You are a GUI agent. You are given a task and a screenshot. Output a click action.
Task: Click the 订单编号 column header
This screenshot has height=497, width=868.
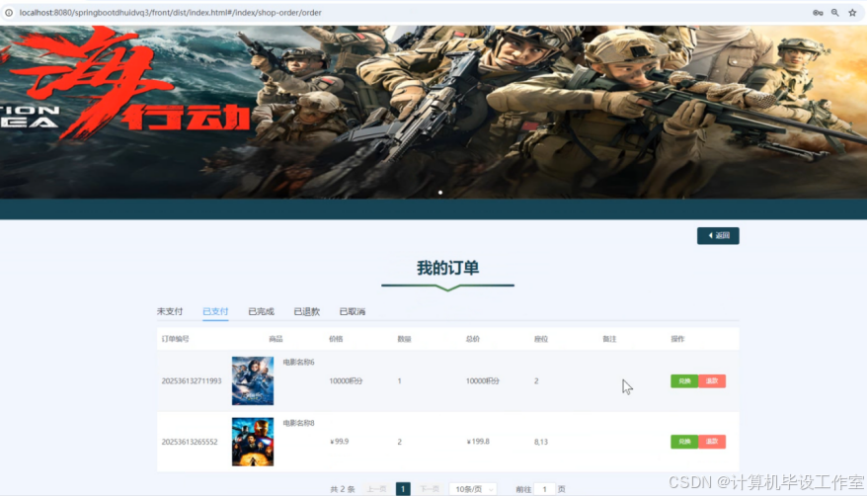(x=176, y=339)
